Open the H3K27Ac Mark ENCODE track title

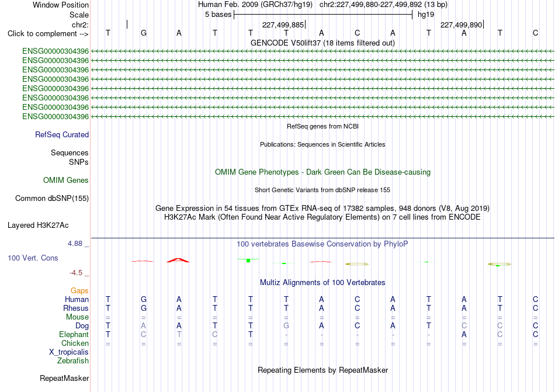[322, 217]
